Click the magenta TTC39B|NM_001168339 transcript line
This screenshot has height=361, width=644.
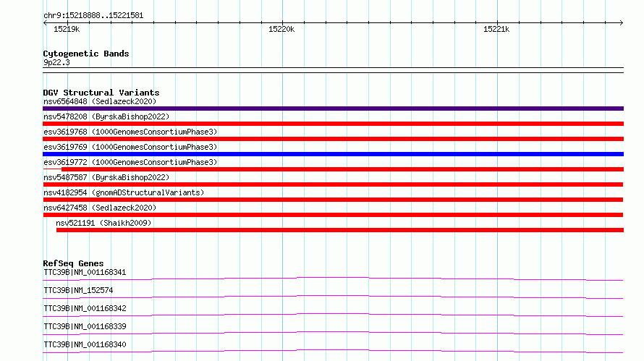coord(333,333)
